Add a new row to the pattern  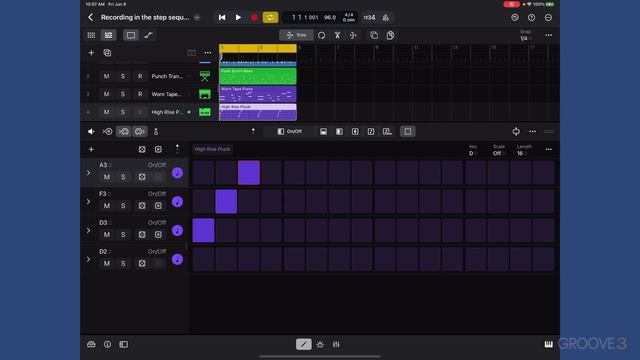coord(91,149)
